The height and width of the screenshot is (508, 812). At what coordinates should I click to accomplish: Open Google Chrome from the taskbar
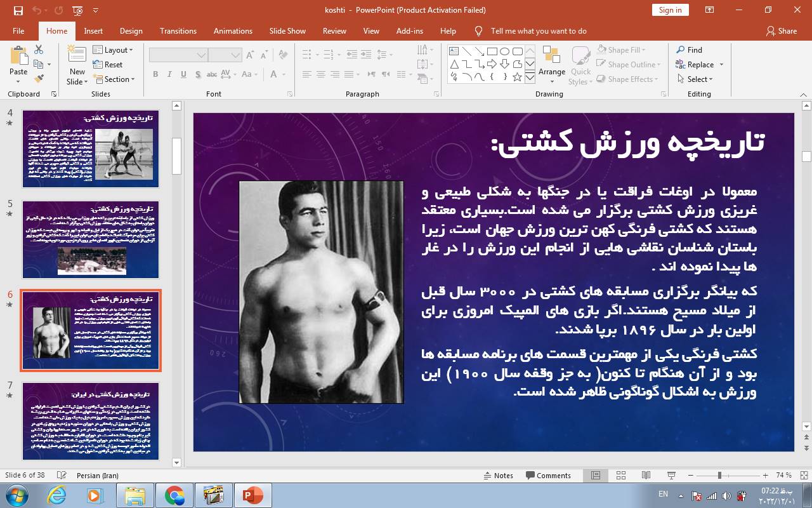click(174, 495)
